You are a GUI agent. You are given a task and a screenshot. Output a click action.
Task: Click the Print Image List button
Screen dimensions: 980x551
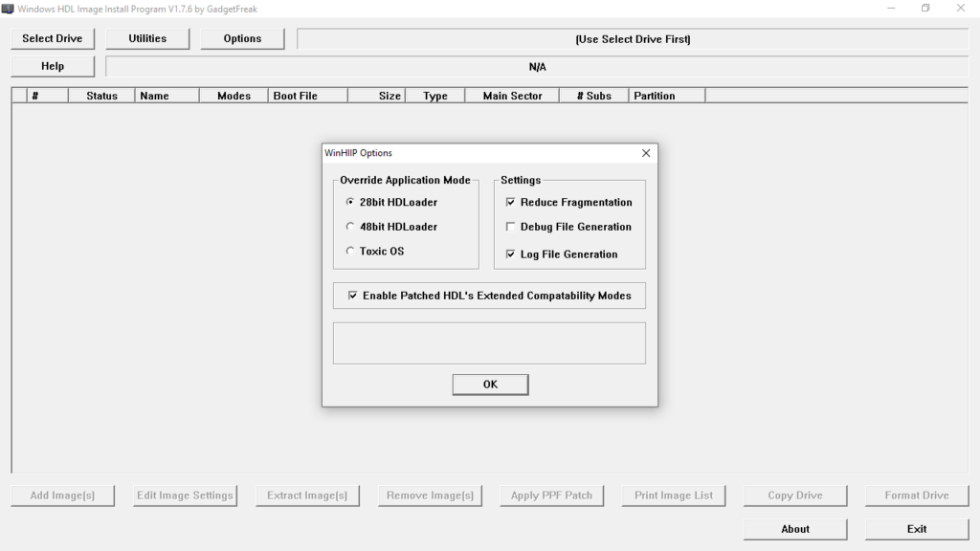(x=673, y=495)
